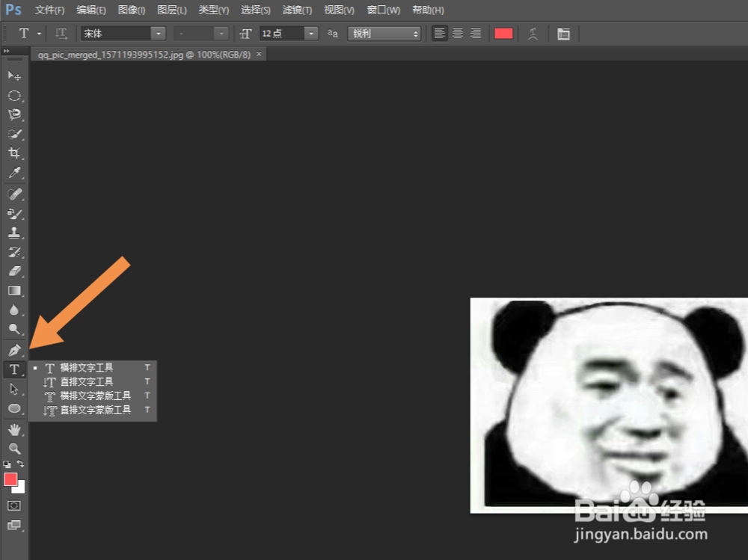Select the Dodge tool
The image size is (748, 560).
[x=14, y=329]
